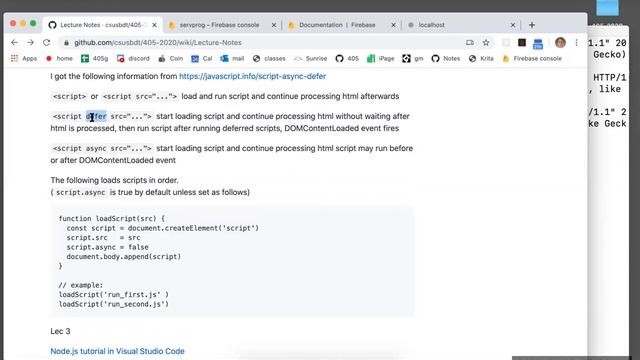The image size is (640, 360).
Task: Open Node.js tutorial in Visual Studio Code link
Action: pos(117,351)
